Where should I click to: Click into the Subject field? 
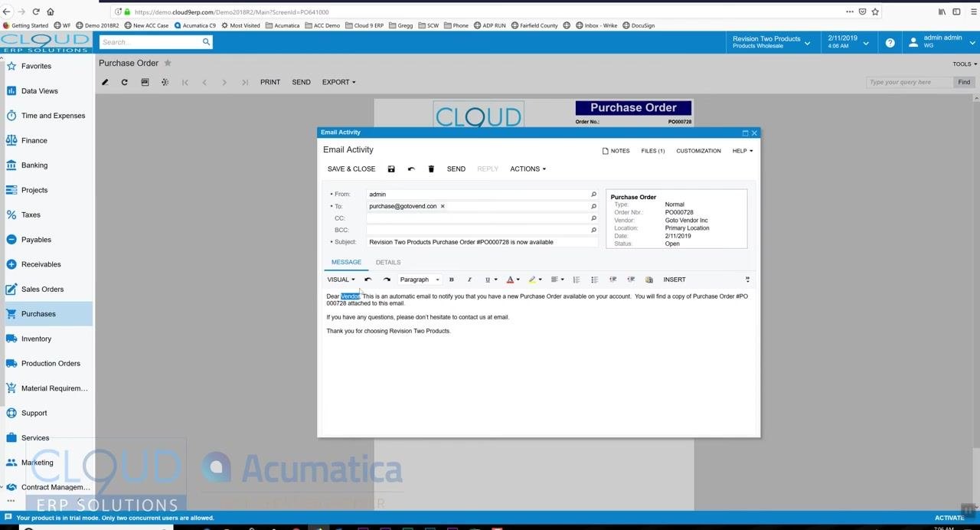tap(482, 242)
